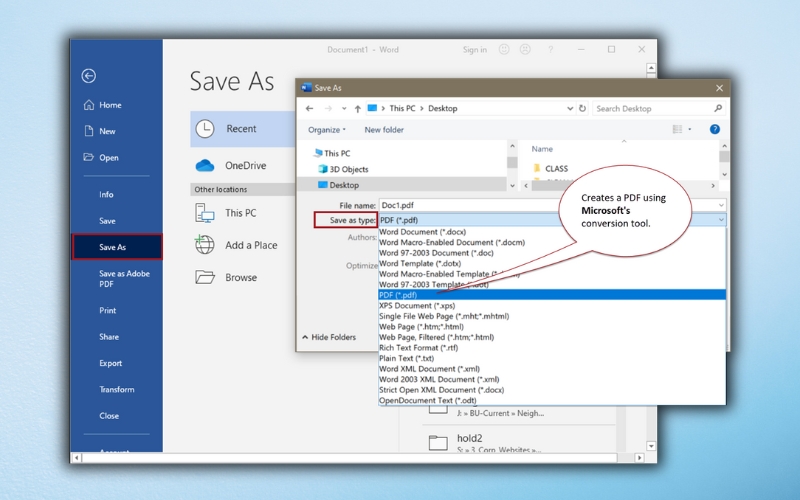Image resolution: width=800 pixels, height=500 pixels.
Task: Open the Save as type combo box
Action: point(552,220)
